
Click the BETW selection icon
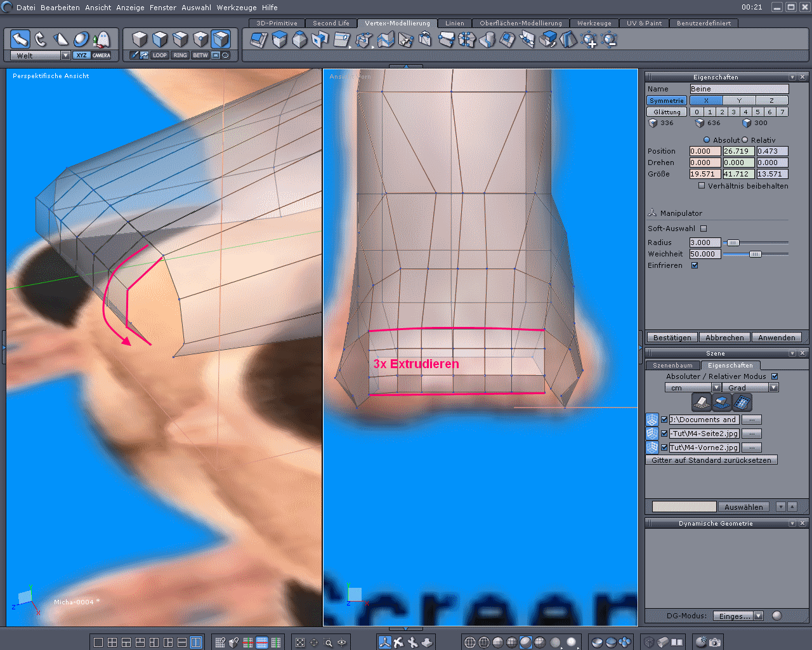[200, 56]
